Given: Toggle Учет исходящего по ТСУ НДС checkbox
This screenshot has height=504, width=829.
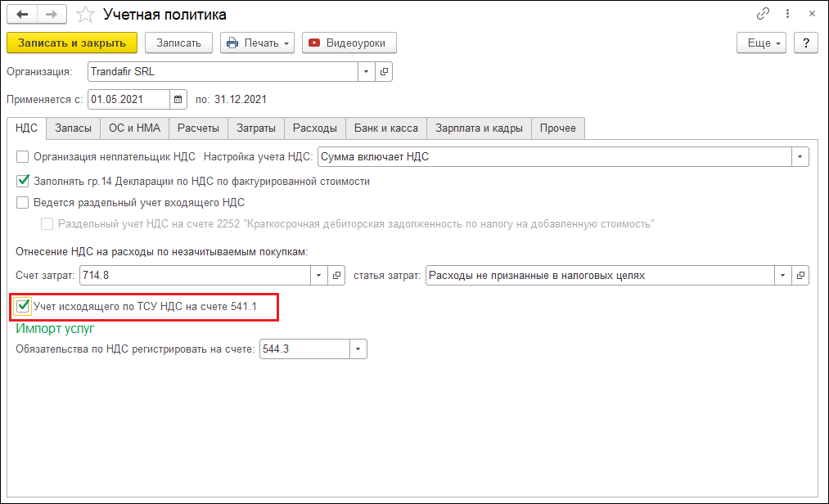Looking at the screenshot, I should [x=23, y=307].
